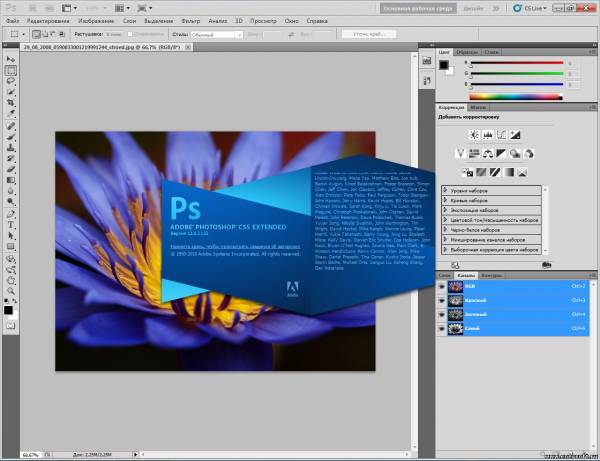600x461 pixels.
Task: Select the Brush tool
Action: click(11, 137)
